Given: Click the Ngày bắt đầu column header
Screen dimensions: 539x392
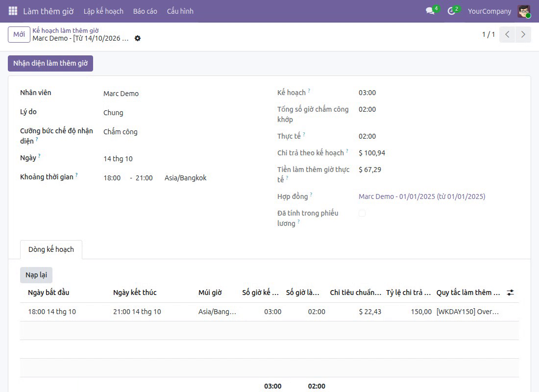Looking at the screenshot, I should pyautogui.click(x=49, y=293).
